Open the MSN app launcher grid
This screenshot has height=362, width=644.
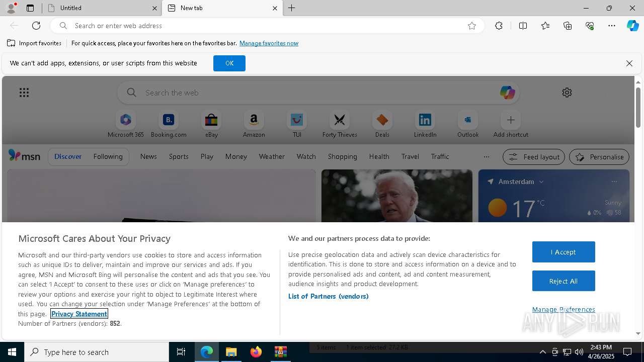pos(24,93)
